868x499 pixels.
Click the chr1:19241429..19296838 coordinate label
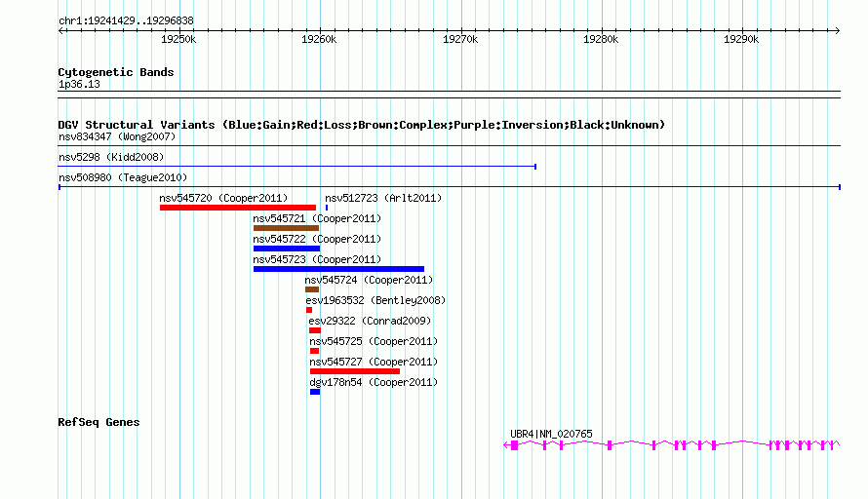pos(126,21)
